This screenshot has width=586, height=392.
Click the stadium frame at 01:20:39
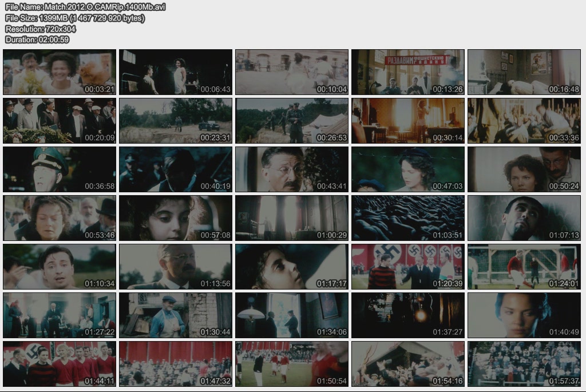tap(408, 267)
